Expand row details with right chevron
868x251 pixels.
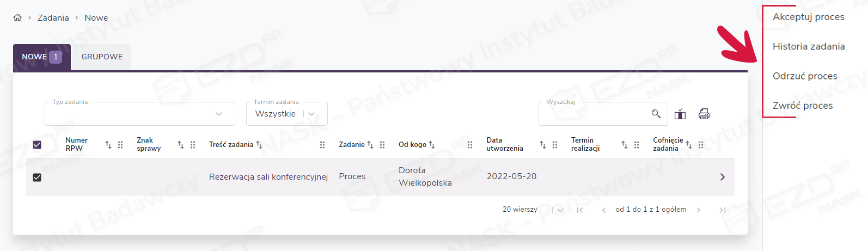click(x=722, y=177)
